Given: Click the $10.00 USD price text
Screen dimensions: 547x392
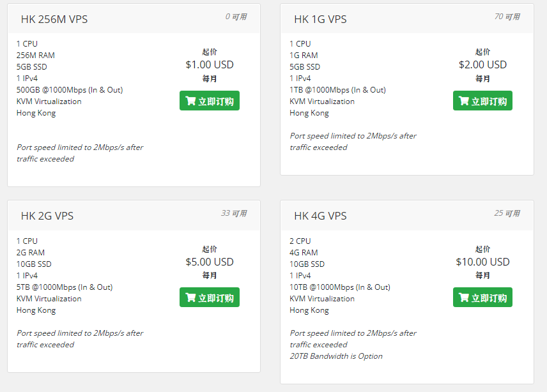Looking at the screenshot, I should (x=482, y=262).
